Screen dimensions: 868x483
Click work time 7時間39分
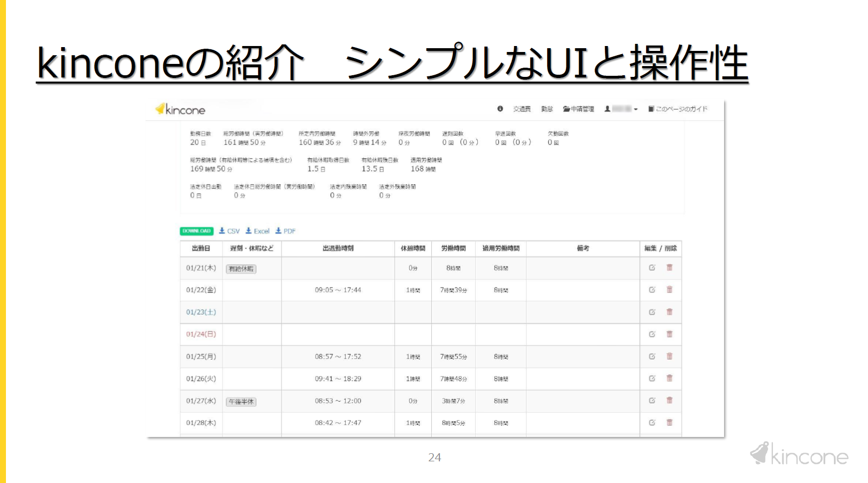(453, 290)
